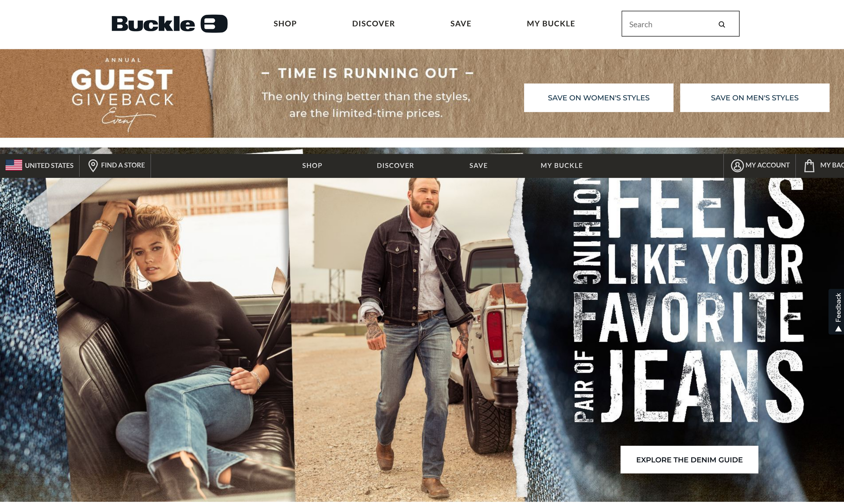This screenshot has height=504, width=844.
Task: Select DISCOVER in the dark navigation bar
Action: tap(395, 165)
